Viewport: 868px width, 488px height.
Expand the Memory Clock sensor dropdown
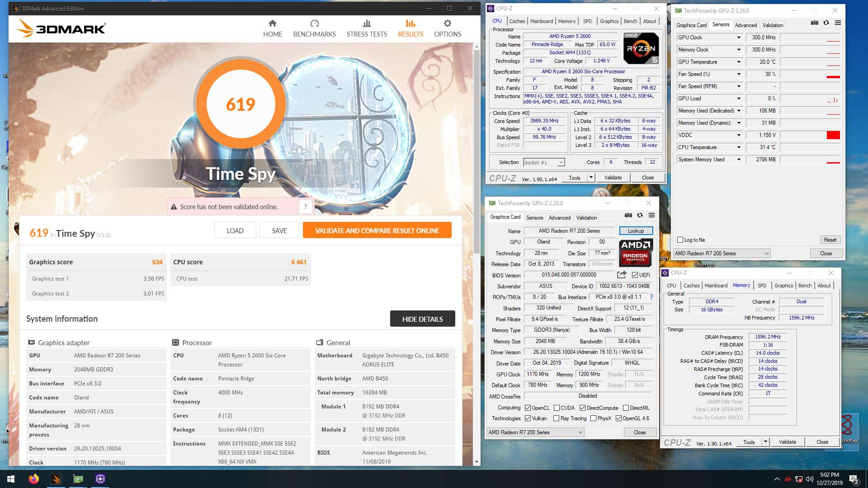click(x=739, y=50)
